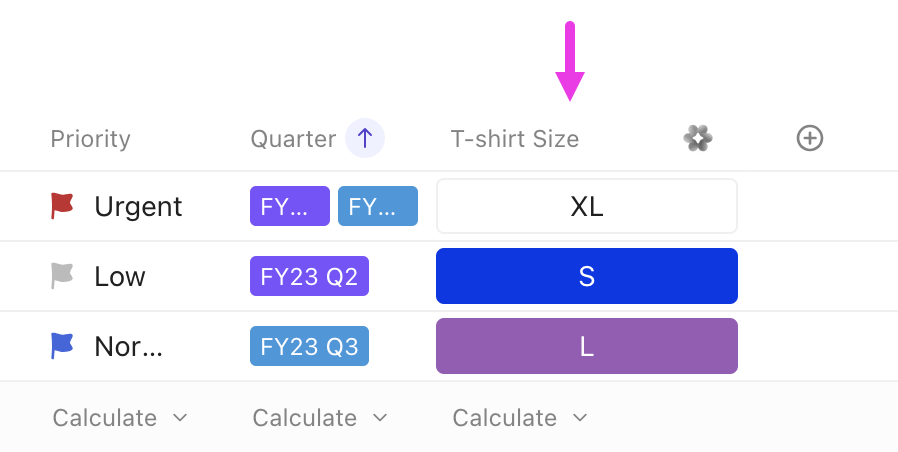Click the blue FY23 Q3 quarter tag
This screenshot has width=898, height=452.
pos(309,346)
